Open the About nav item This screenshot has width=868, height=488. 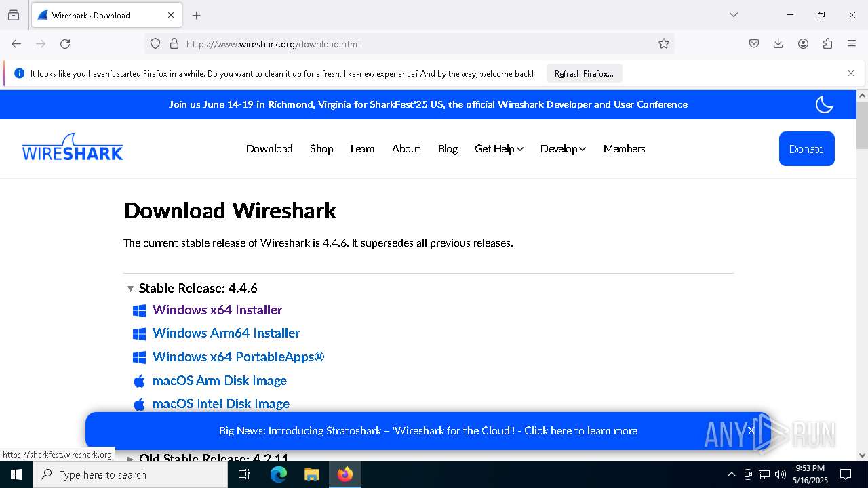(406, 148)
